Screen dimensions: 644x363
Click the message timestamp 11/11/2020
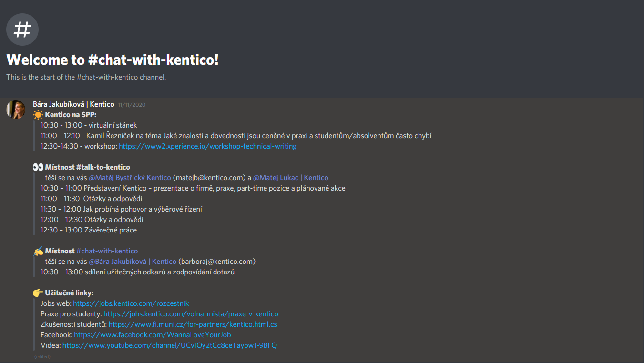(132, 105)
